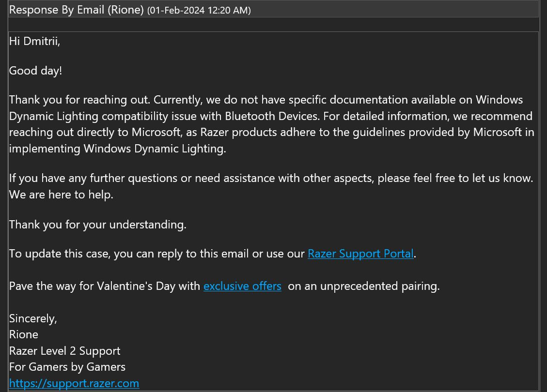Click the 'reaching out directly to Microsoft' text
547x392 pixels.
95,133
